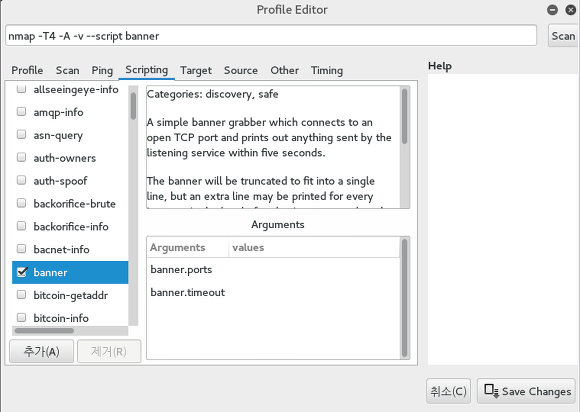Tick the bitcoin-getaddr checkbox

point(21,295)
